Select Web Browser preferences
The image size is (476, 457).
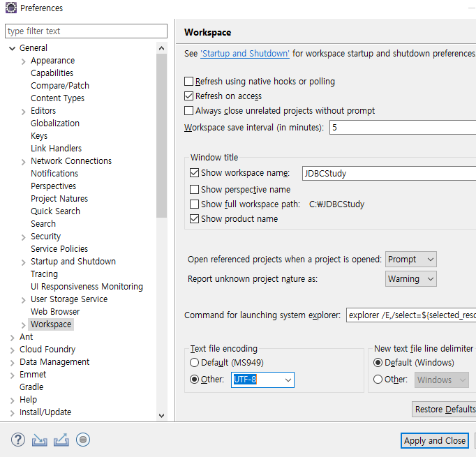click(55, 312)
